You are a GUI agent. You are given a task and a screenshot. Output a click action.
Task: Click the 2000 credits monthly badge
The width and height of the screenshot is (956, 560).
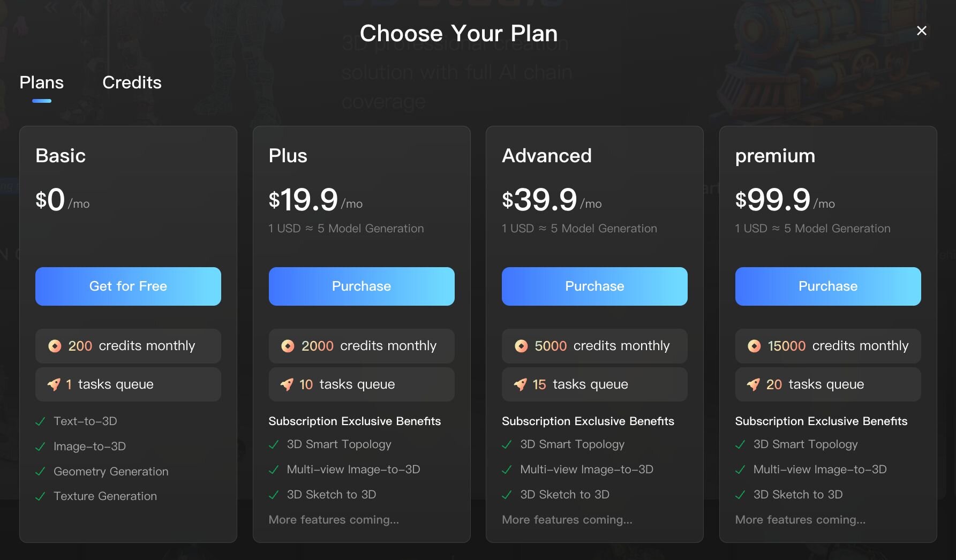point(362,346)
